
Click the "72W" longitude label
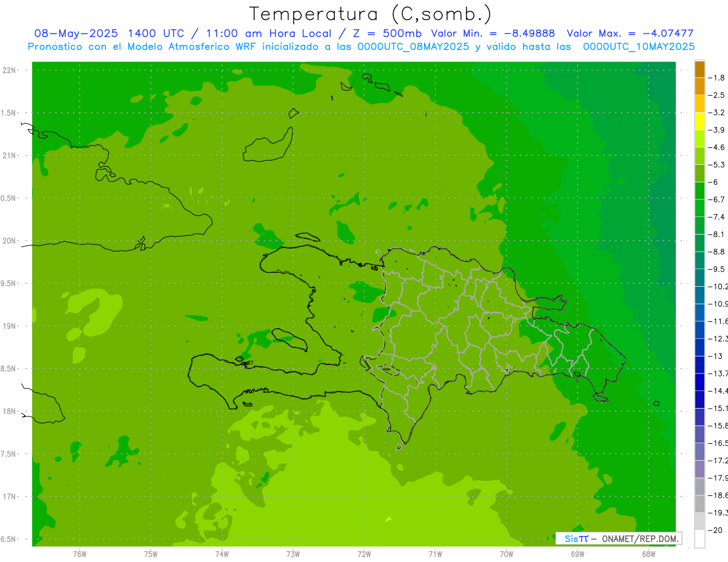point(364,554)
